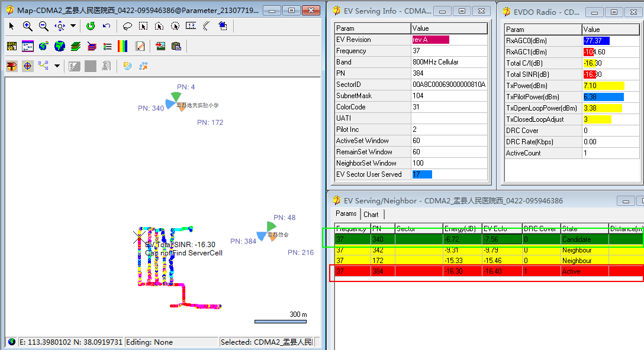Activate the zoom out magnifier tool
The height and width of the screenshot is (350, 644).
pyautogui.click(x=43, y=26)
